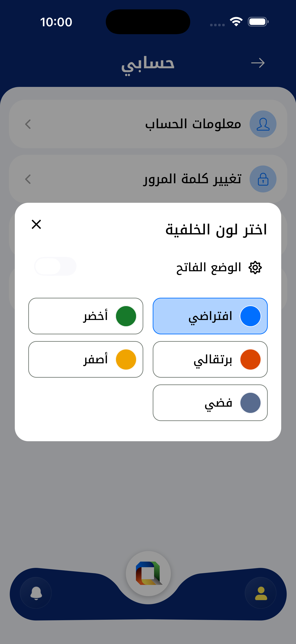
Task: Close the background color picker dialog
Action: click(36, 224)
